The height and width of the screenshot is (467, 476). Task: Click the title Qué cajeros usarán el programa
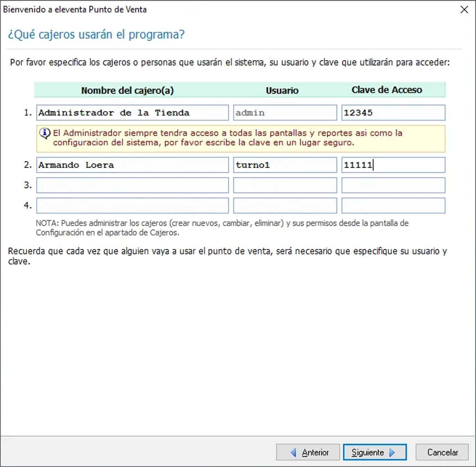tap(97, 34)
